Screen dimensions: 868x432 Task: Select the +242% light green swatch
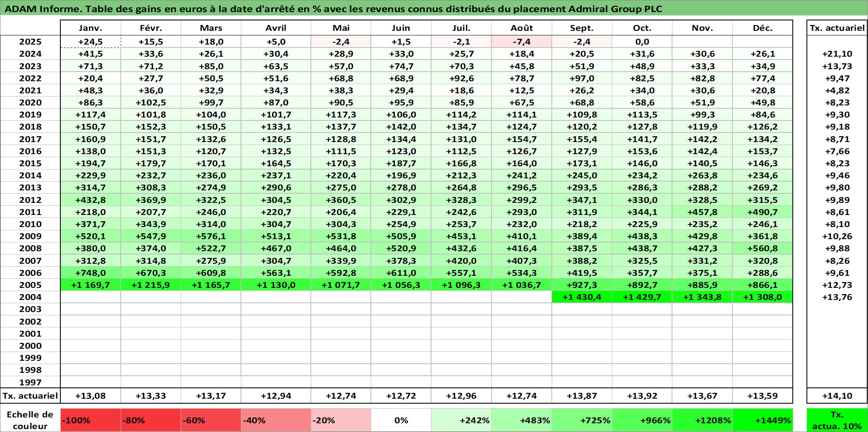click(461, 420)
